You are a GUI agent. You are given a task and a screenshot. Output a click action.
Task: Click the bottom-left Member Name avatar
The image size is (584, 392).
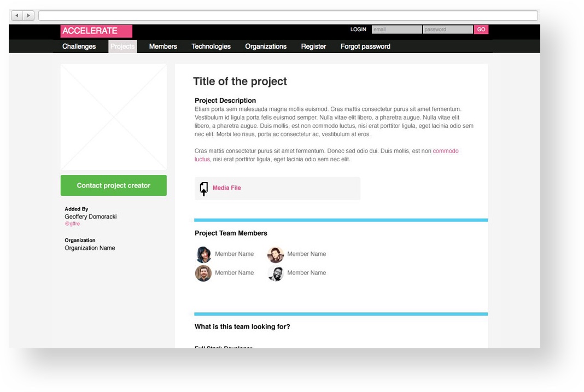(x=203, y=273)
